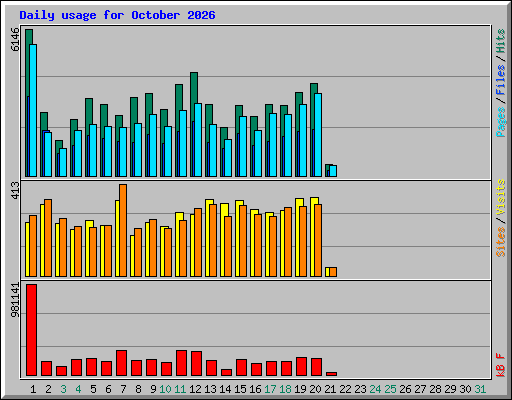This screenshot has width=512, height=400.
Task: Click day 12 on the x-axis
Action: [x=195, y=389]
